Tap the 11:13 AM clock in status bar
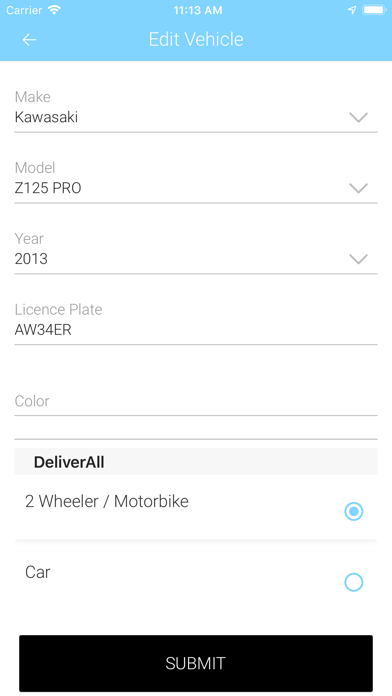This screenshot has height=696, width=392. click(x=198, y=10)
